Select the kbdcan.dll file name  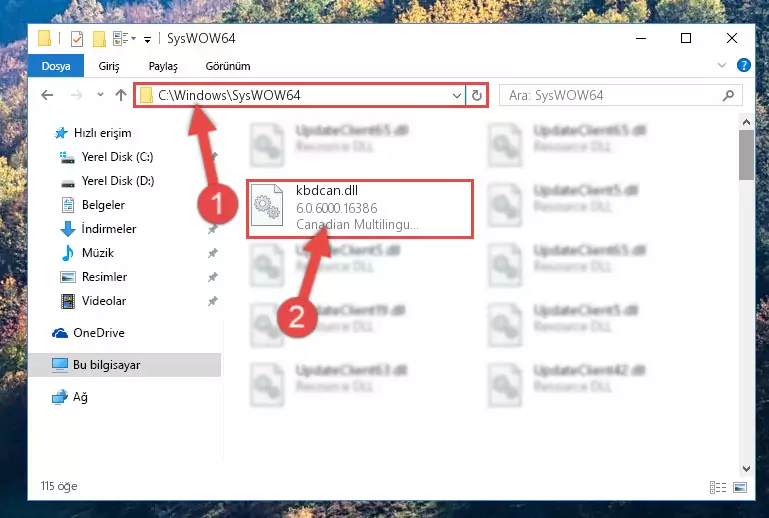click(327, 190)
